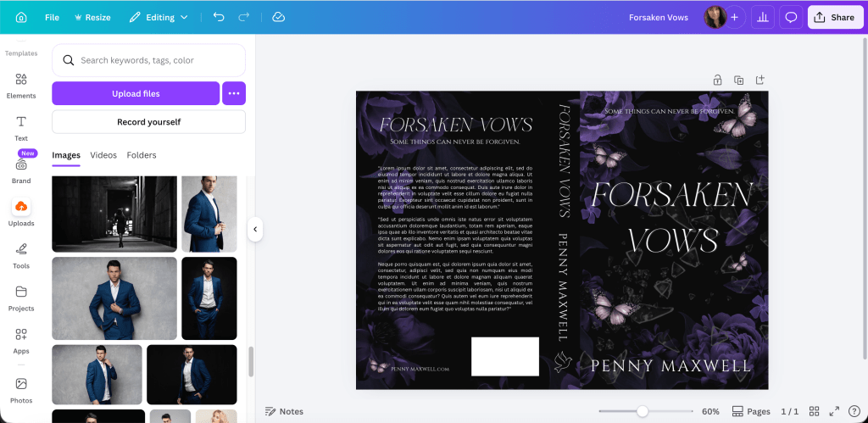Open the File menu
The image size is (868, 423).
click(52, 17)
